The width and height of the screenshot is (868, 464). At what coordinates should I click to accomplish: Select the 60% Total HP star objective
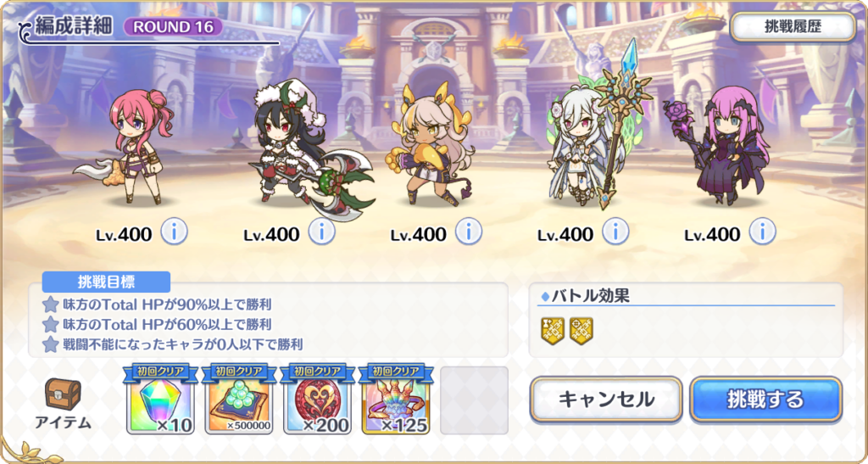(x=157, y=324)
